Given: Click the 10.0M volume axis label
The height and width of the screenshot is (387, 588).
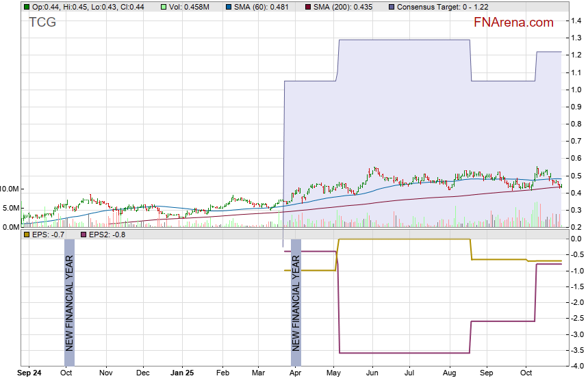Looking at the screenshot, I should (x=10, y=189).
